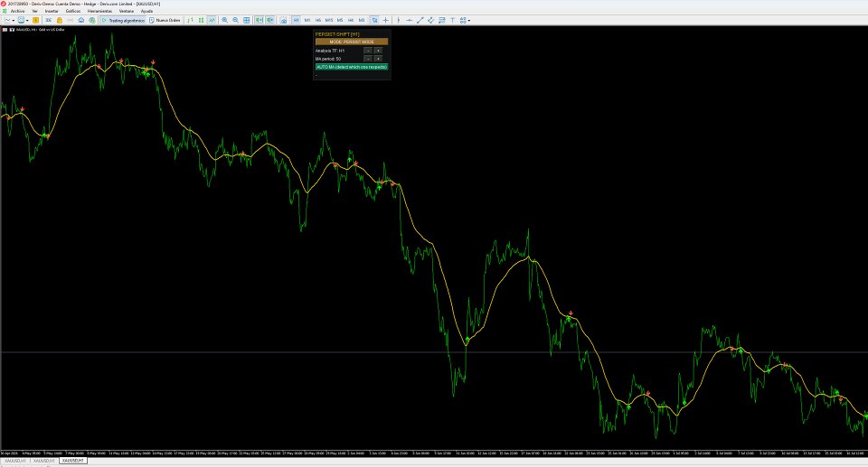
Task: Open the Gráficos menu
Action: click(x=73, y=11)
